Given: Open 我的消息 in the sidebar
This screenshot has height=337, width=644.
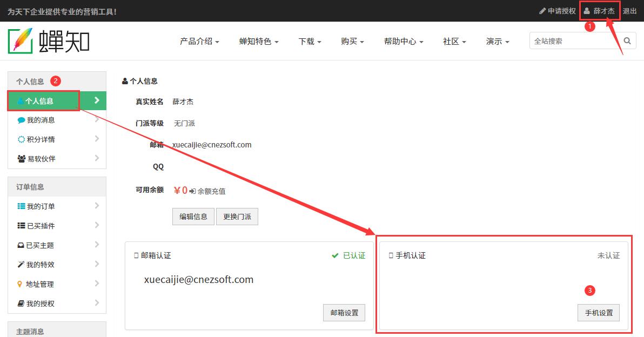Looking at the screenshot, I should click(x=57, y=120).
